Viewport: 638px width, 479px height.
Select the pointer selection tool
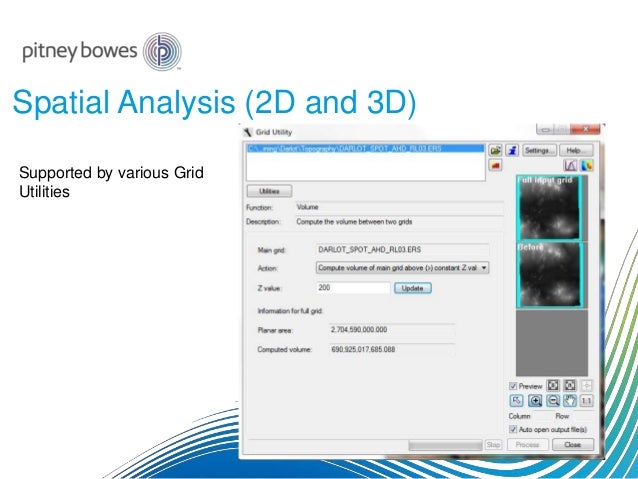point(516,400)
